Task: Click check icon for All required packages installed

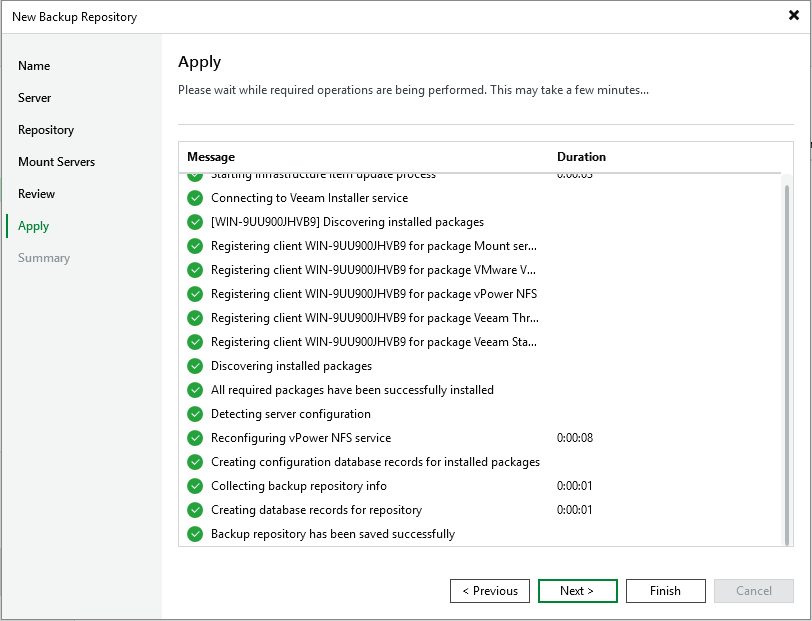Action: (x=195, y=390)
